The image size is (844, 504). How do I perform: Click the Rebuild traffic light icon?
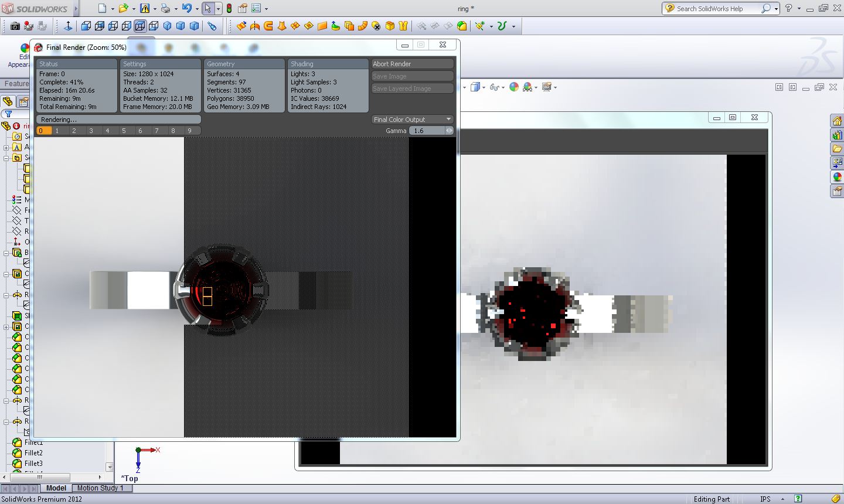click(229, 9)
